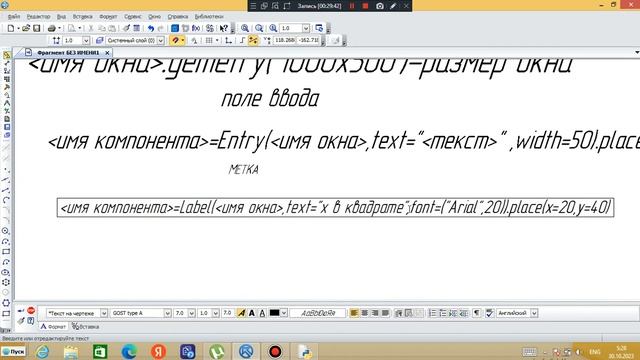This screenshot has width=640, height=360.
Task: Print the document using the printer icon
Action: pyautogui.click(x=51, y=28)
